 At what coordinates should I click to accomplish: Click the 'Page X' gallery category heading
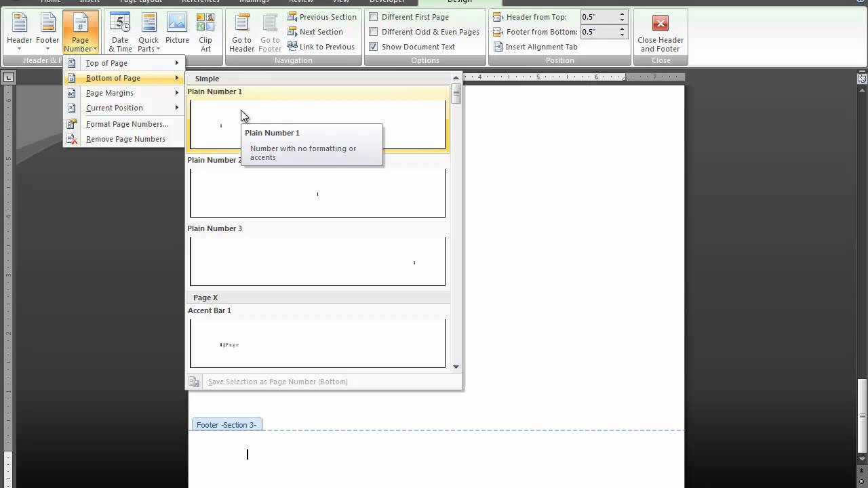tap(205, 298)
